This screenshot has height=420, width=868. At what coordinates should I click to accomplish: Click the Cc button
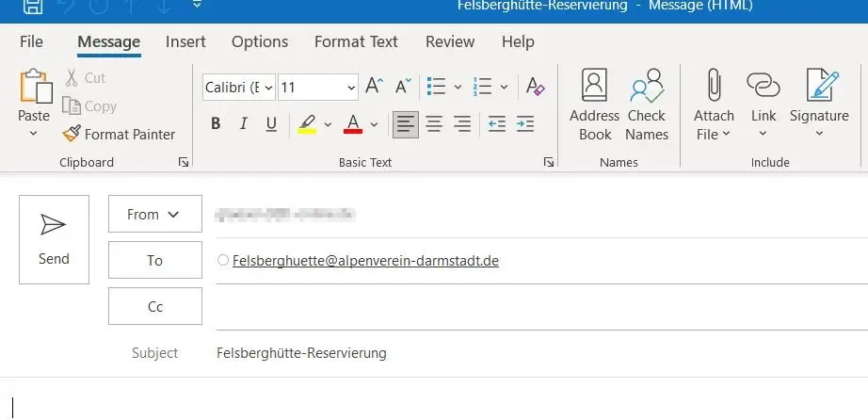pos(155,306)
